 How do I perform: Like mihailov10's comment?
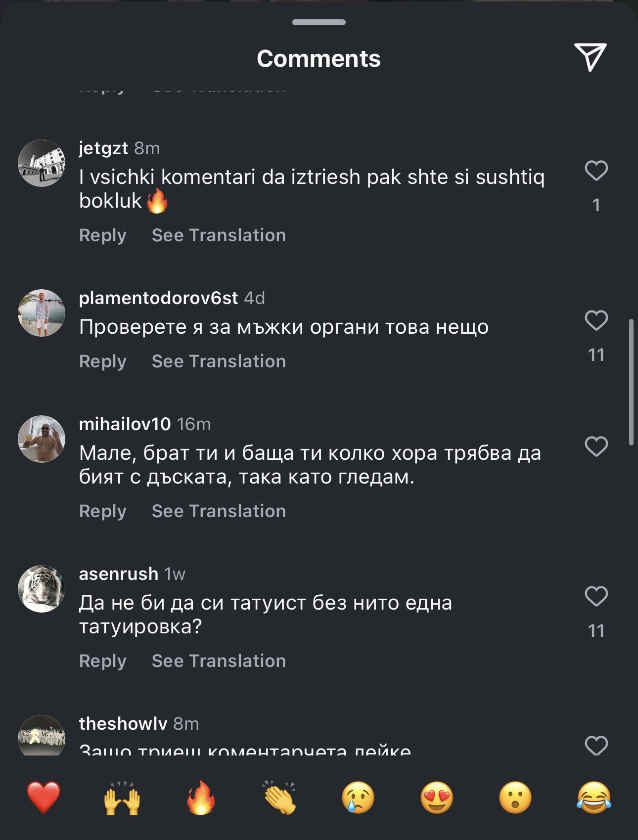click(x=596, y=447)
